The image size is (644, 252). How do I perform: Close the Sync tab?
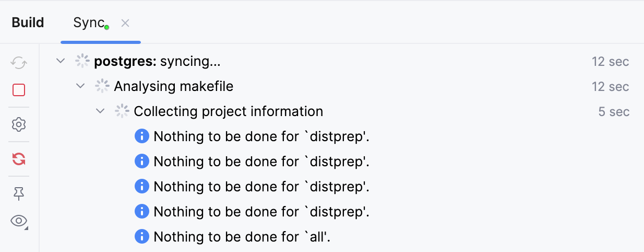point(125,23)
